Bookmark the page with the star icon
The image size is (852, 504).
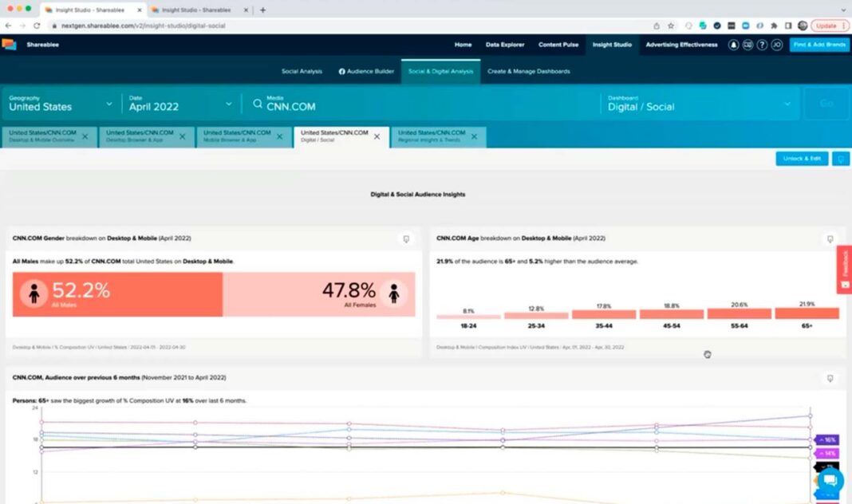(671, 26)
